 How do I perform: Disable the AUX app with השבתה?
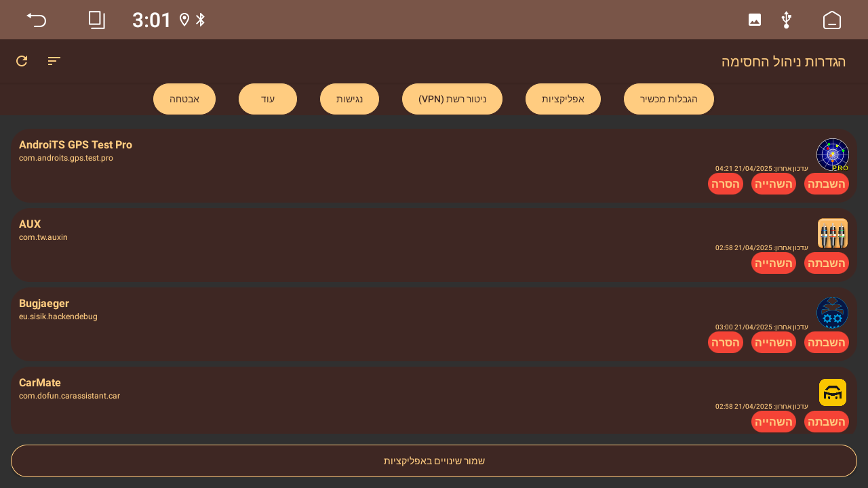[x=827, y=263]
